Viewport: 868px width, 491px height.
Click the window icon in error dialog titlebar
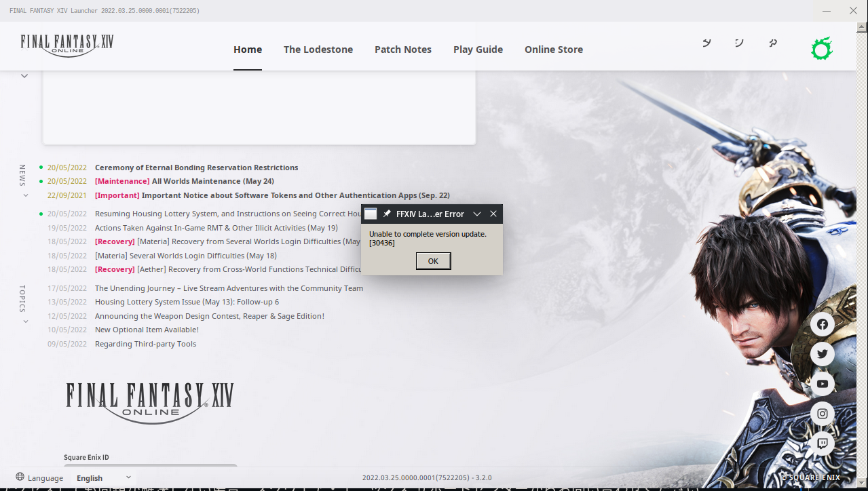tap(371, 214)
